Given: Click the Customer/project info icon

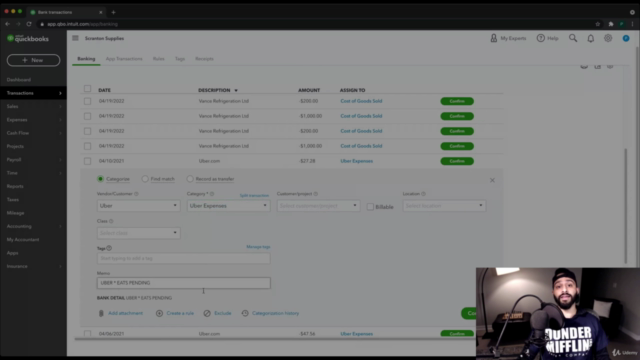Looking at the screenshot, I should coord(316,194).
